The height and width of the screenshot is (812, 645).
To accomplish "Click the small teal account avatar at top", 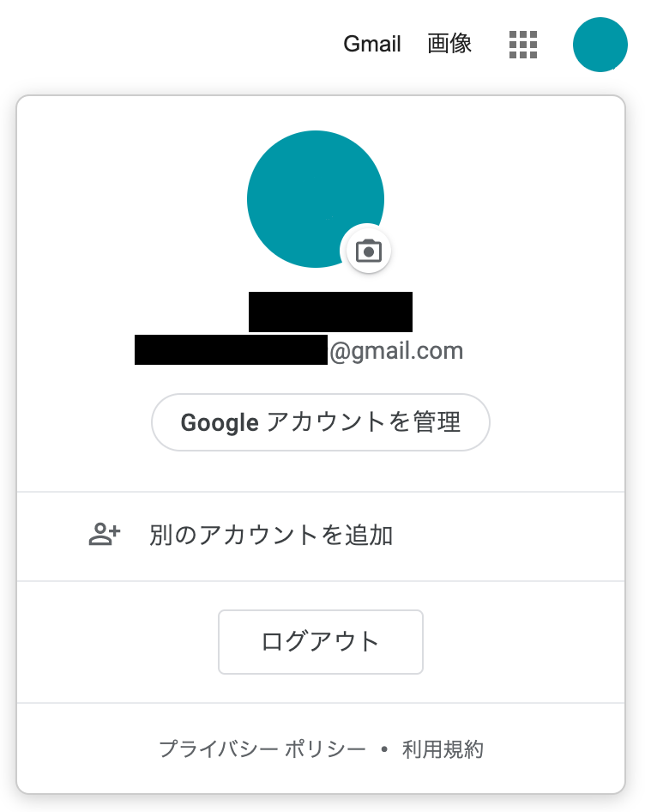I will 600,45.
